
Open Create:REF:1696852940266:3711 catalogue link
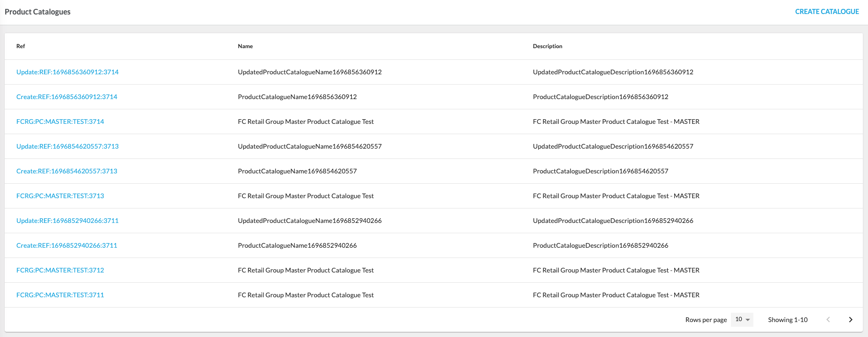click(x=66, y=245)
